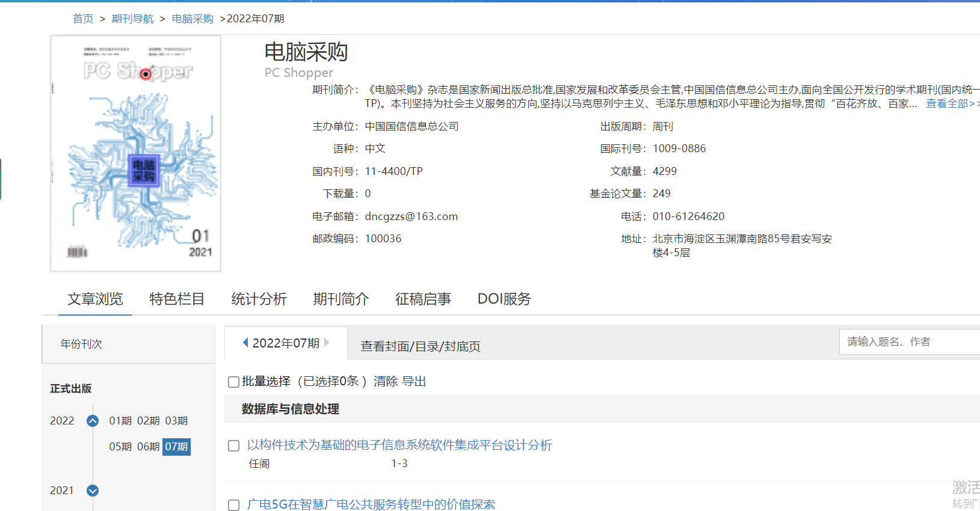This screenshot has height=511, width=980.
Task: Go to next issue arrow beside 2022年07期
Action: pyautogui.click(x=327, y=343)
